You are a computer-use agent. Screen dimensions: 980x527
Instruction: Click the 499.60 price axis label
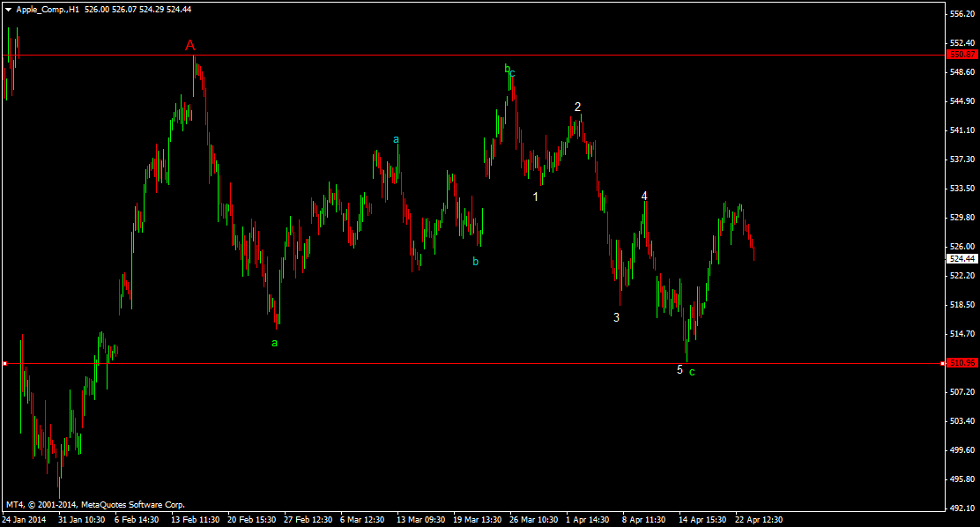962,450
